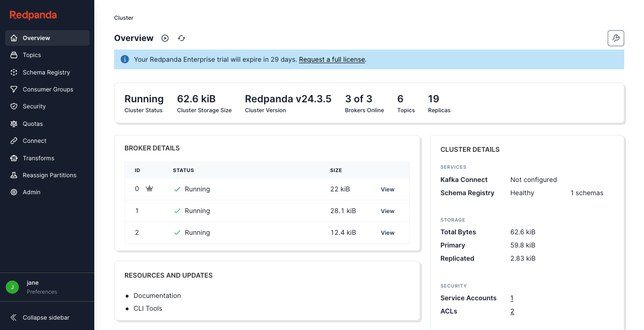The image size is (644, 330).
Task: Click the Consumer Groups funnel icon
Action: point(14,90)
